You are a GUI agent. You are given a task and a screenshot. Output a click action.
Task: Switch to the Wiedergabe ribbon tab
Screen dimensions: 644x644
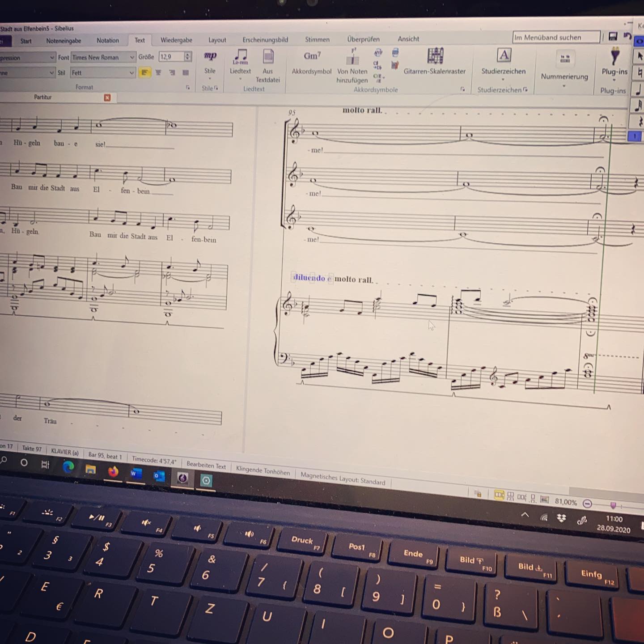tap(177, 40)
